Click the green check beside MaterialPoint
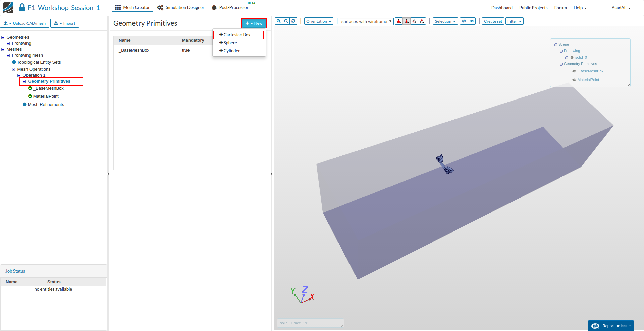Viewport: 644px width, 331px height. click(30, 96)
